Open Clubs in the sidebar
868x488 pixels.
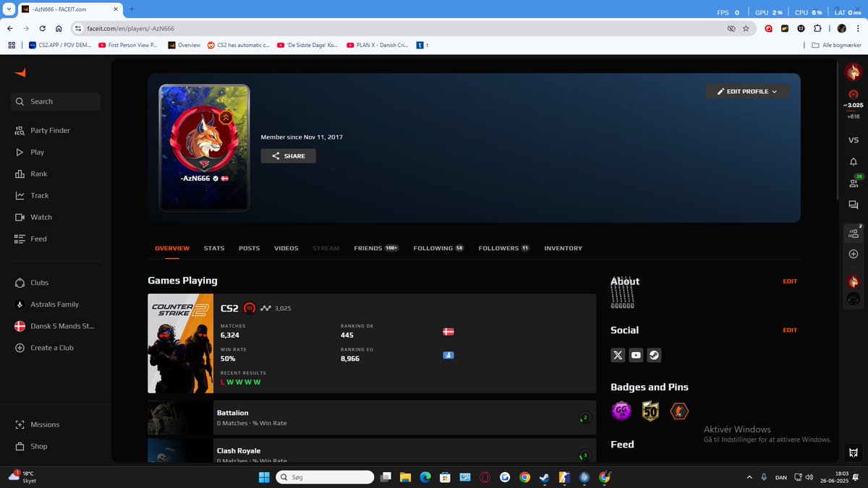tap(32, 283)
